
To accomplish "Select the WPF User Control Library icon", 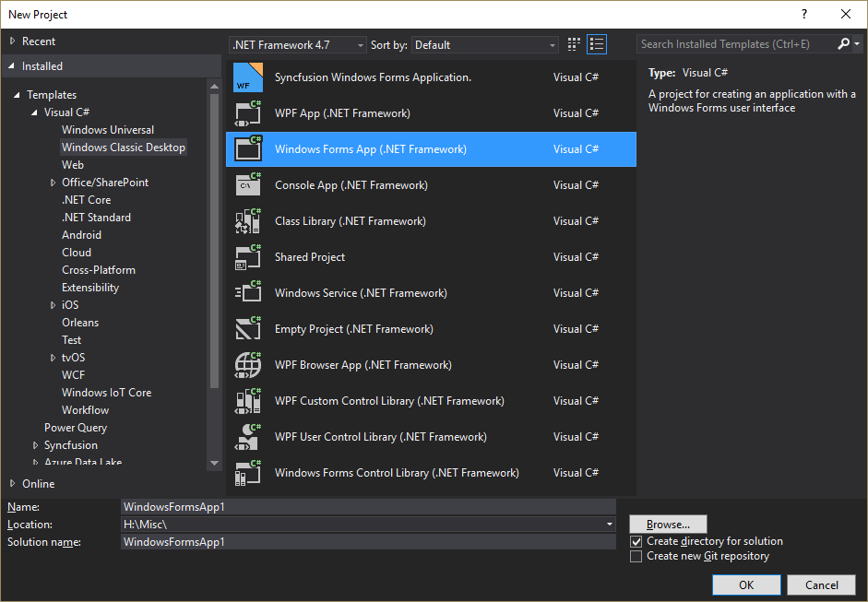I will point(248,437).
